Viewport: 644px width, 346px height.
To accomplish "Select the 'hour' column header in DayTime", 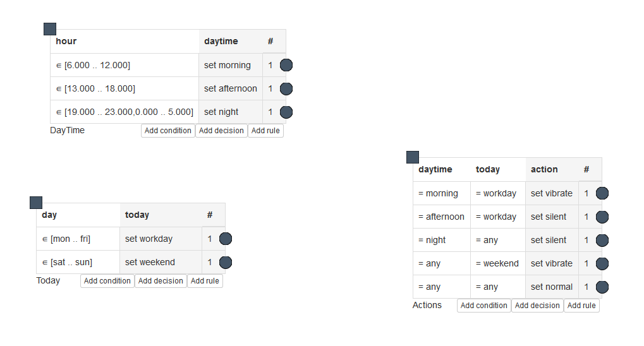I will (125, 42).
